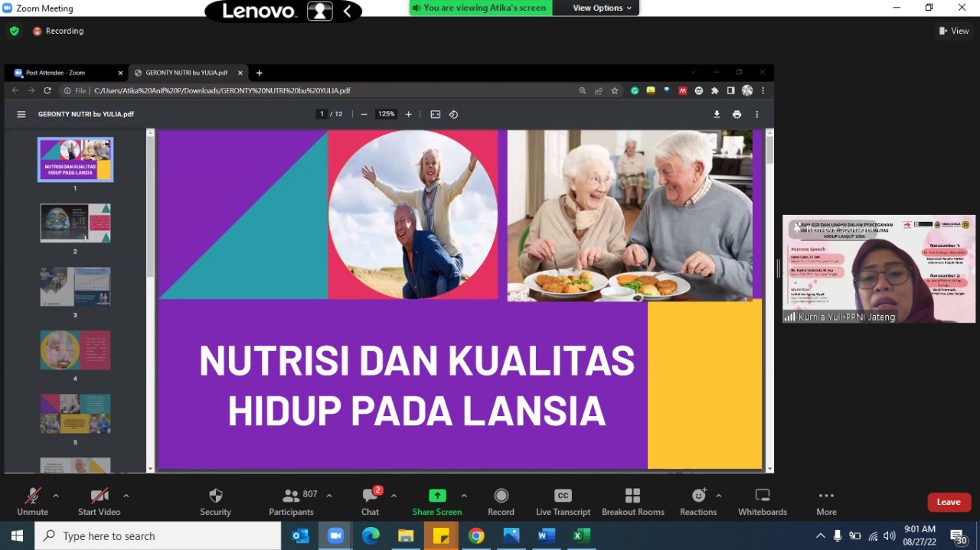Open the Chat panel
This screenshot has width=980, height=550.
tap(370, 501)
